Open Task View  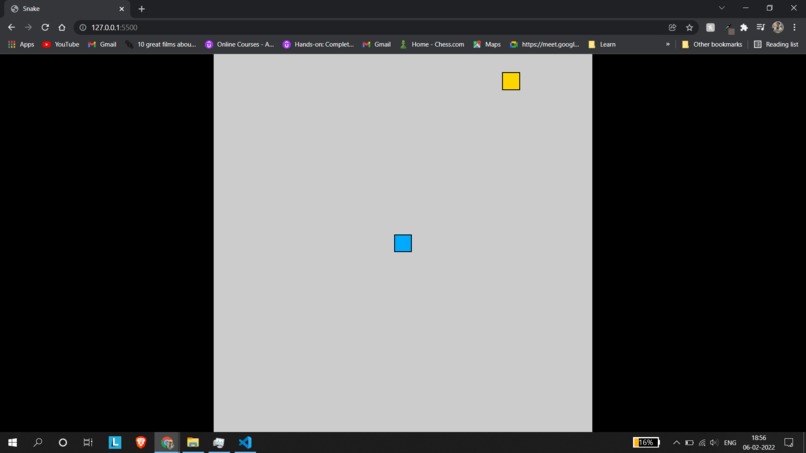pos(88,442)
